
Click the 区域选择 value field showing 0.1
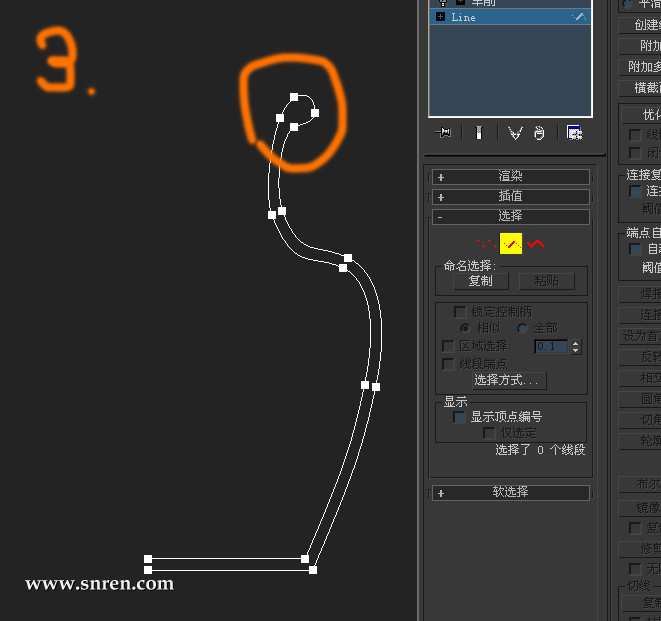[551, 347]
